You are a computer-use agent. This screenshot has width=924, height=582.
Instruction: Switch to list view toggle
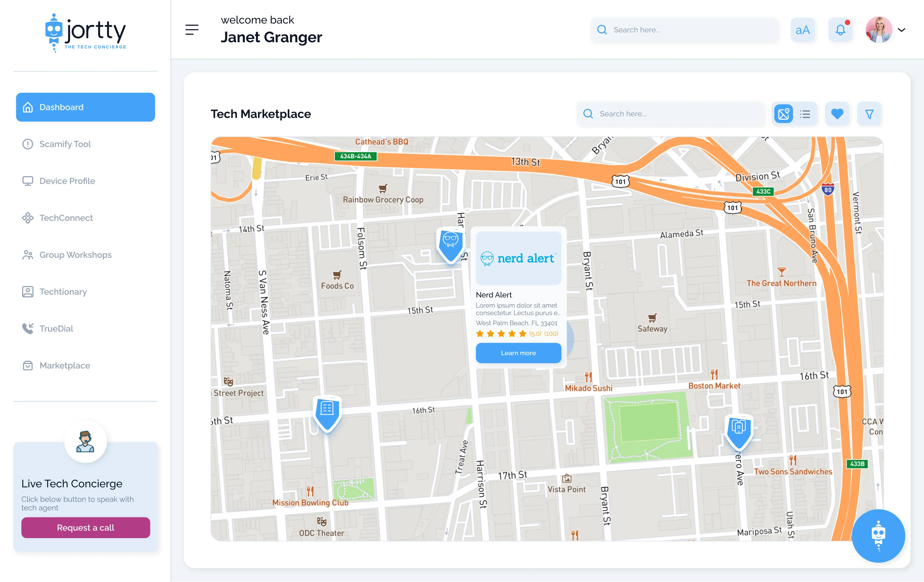click(x=805, y=114)
